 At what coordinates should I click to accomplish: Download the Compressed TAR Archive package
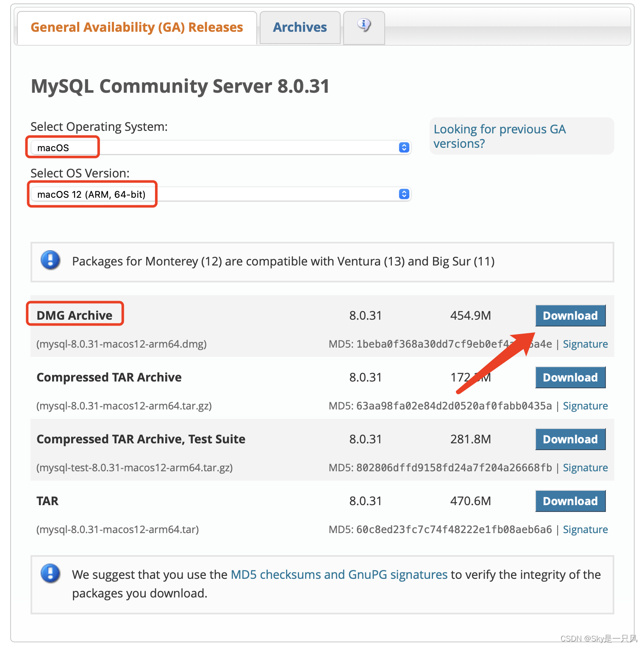(x=570, y=377)
